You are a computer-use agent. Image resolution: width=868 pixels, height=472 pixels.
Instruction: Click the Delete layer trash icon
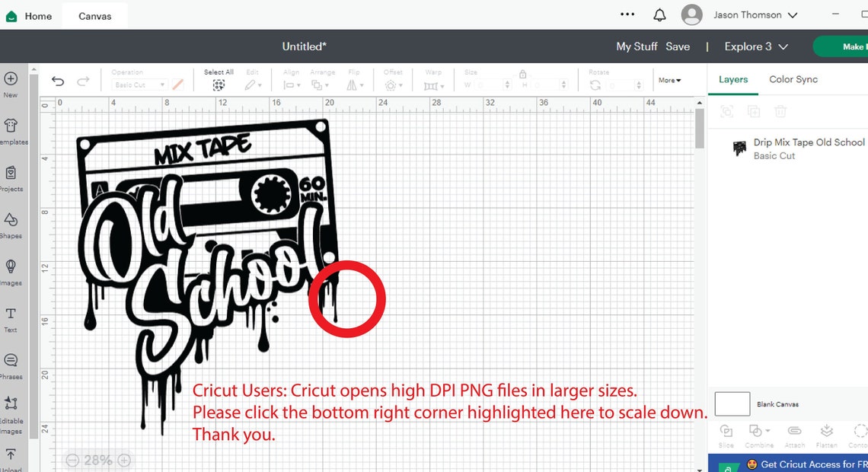point(780,112)
